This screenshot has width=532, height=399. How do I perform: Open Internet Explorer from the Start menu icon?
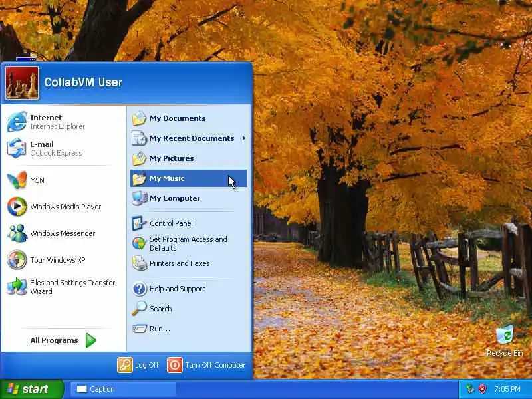[17, 122]
